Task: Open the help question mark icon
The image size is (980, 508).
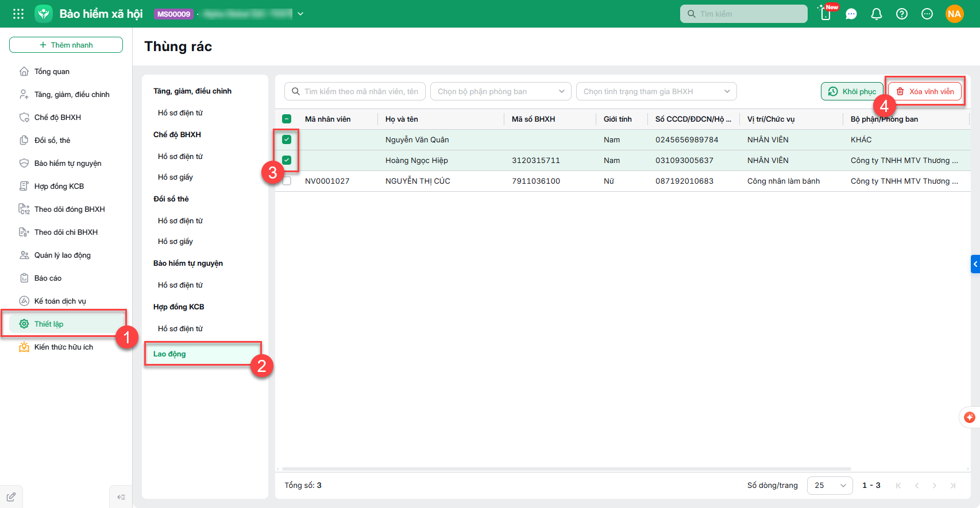Action: click(902, 14)
